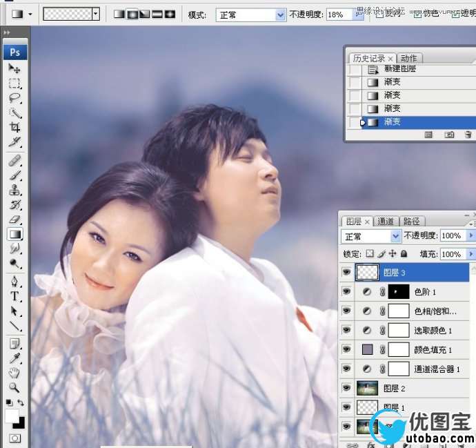This screenshot has width=476, height=448.
Task: Click the gradient preview swatch in options bar
Action: pos(68,14)
